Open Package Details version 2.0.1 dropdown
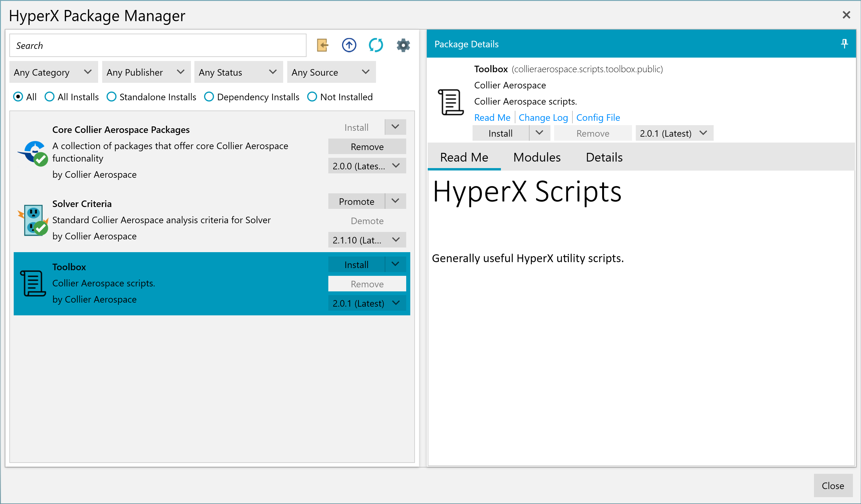Image resolution: width=861 pixels, height=504 pixels. click(x=674, y=133)
